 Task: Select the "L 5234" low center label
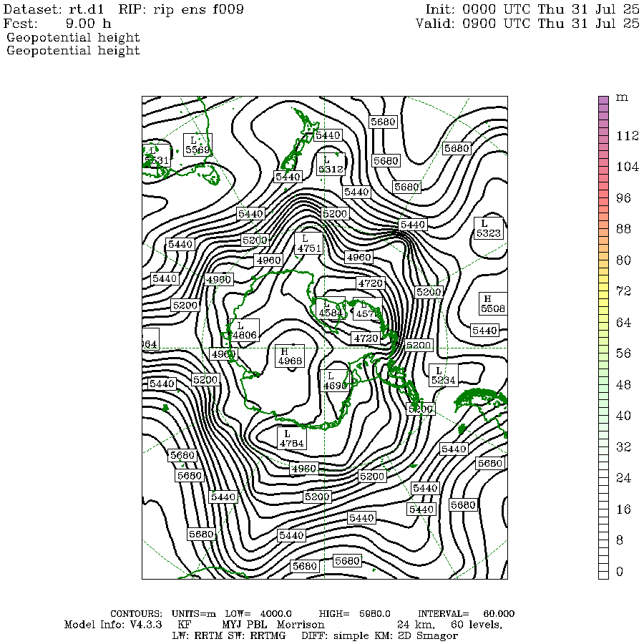443,376
